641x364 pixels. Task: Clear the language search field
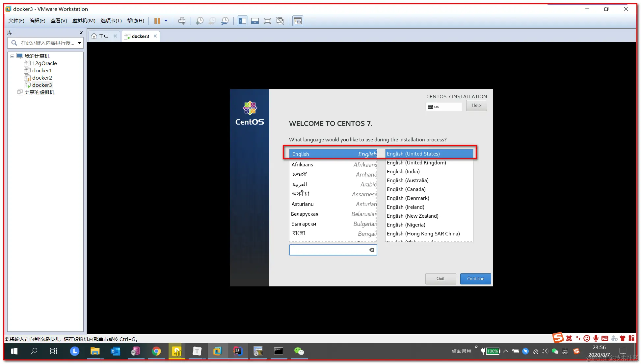[x=372, y=250]
